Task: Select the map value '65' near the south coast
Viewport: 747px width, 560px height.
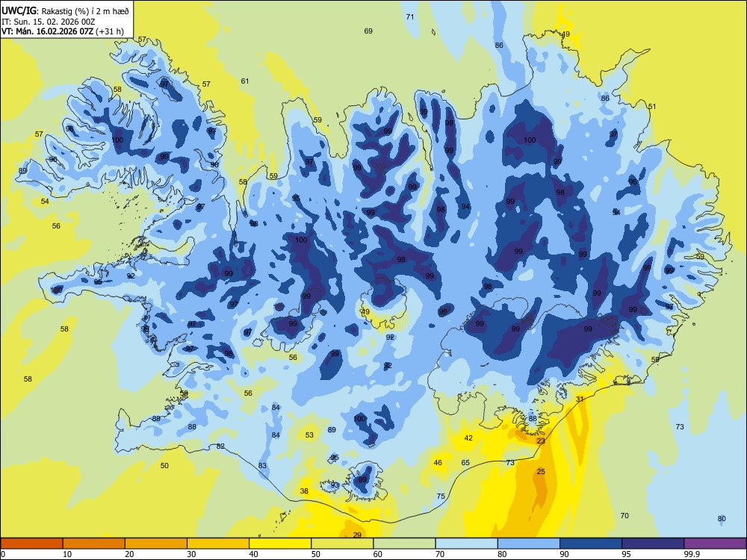Action: click(x=465, y=462)
